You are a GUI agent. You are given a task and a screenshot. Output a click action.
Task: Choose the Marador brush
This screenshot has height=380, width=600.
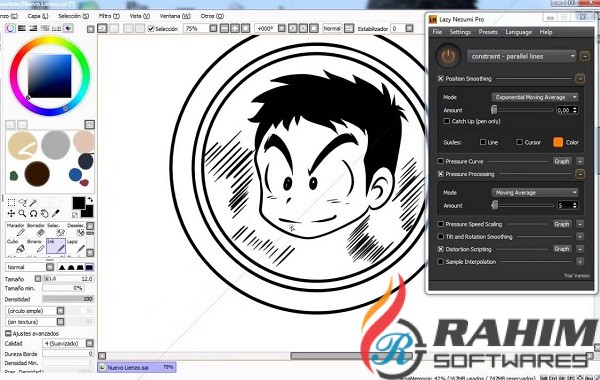[x=16, y=230]
